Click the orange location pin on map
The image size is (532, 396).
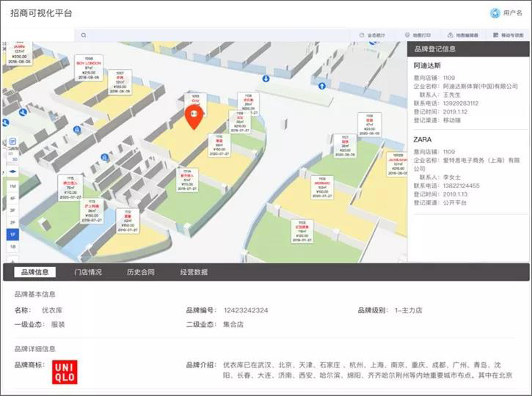tap(194, 117)
